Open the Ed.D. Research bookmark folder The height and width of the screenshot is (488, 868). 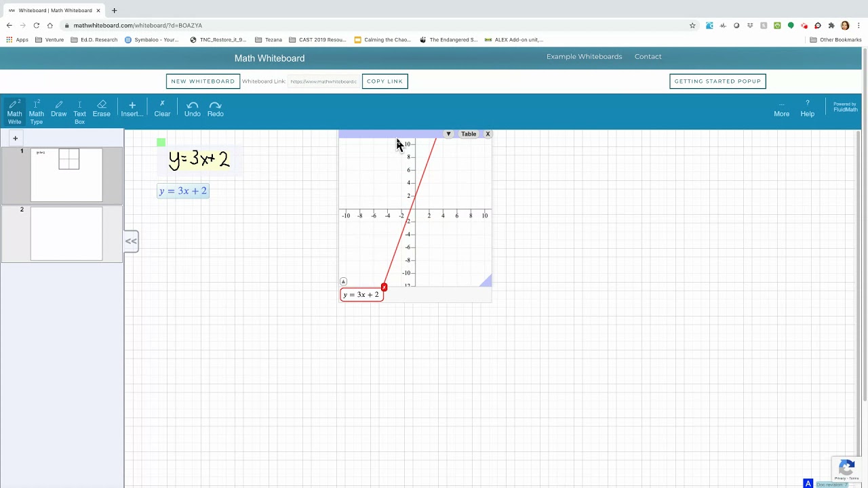pyautogui.click(x=94, y=40)
